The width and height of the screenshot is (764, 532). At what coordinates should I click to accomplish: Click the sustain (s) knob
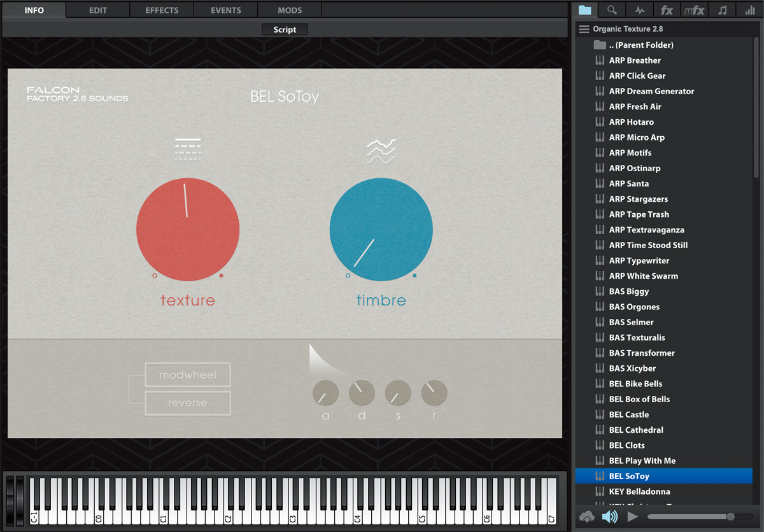[398, 393]
